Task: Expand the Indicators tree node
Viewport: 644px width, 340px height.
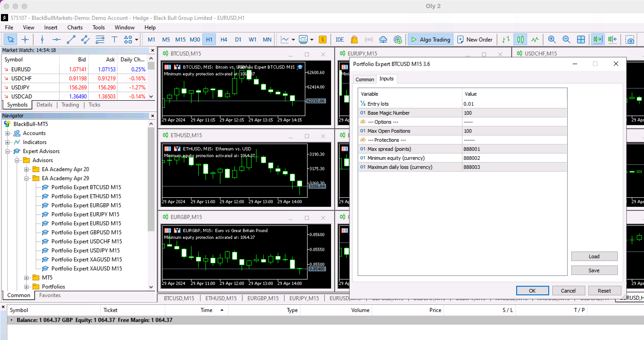Action: [x=7, y=142]
